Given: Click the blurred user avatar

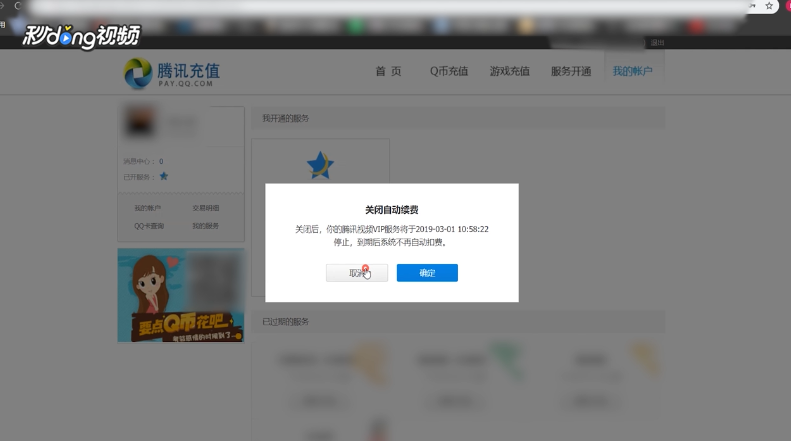Looking at the screenshot, I should (x=140, y=122).
